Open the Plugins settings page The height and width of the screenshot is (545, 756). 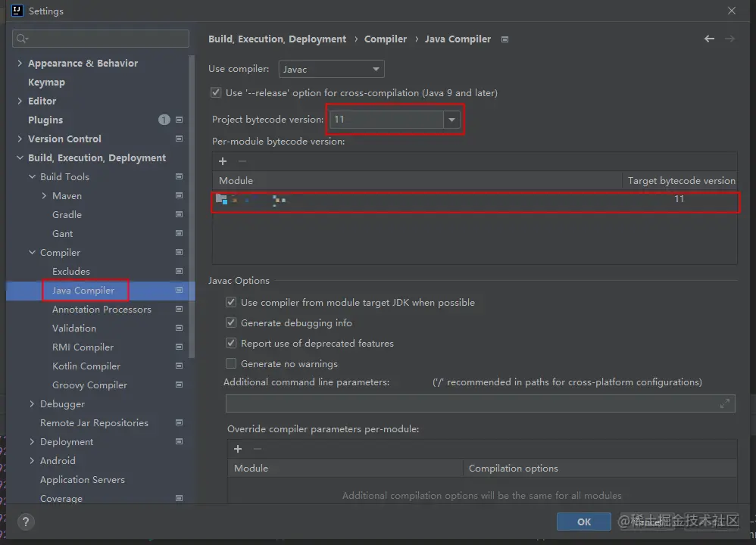(45, 120)
